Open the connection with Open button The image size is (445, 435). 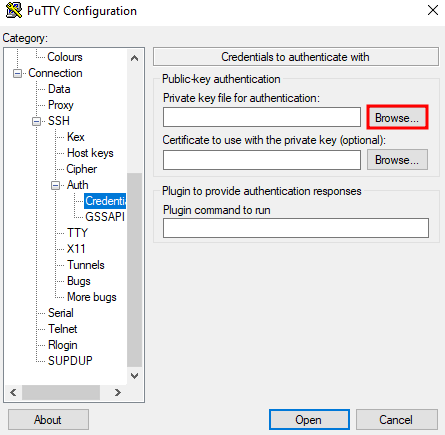pyautogui.click(x=309, y=420)
